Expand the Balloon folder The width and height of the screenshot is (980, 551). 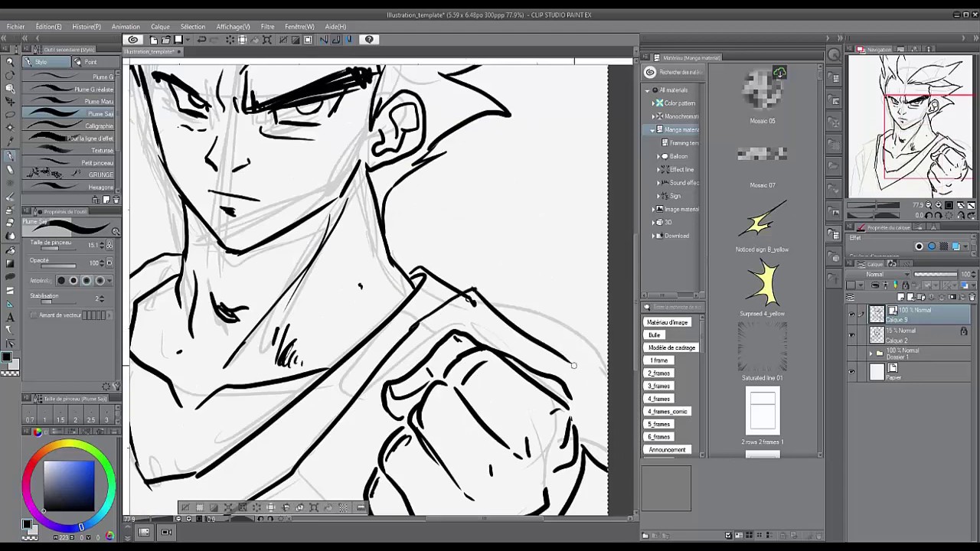coord(658,156)
